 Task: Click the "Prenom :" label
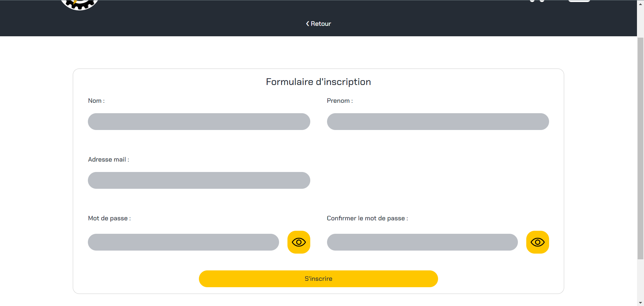point(340,101)
